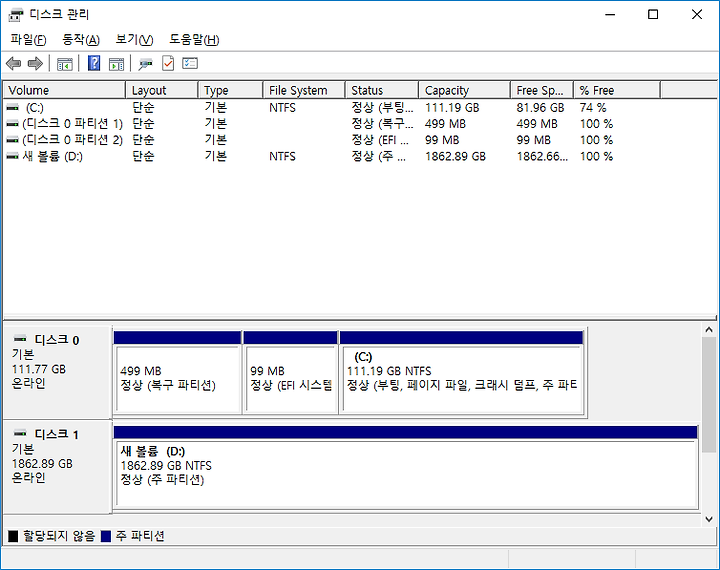Toggle the console tree pane icon
720x570 pixels.
pos(65,64)
